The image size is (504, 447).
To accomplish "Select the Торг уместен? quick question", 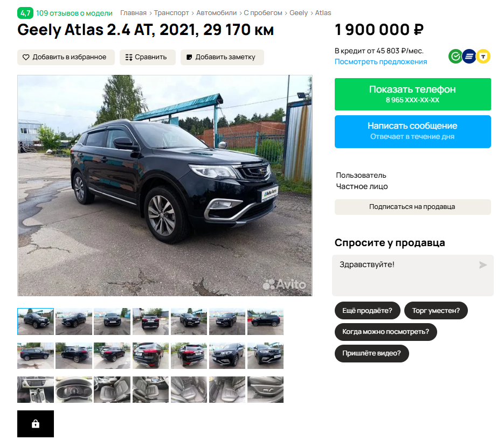I will click(x=436, y=311).
